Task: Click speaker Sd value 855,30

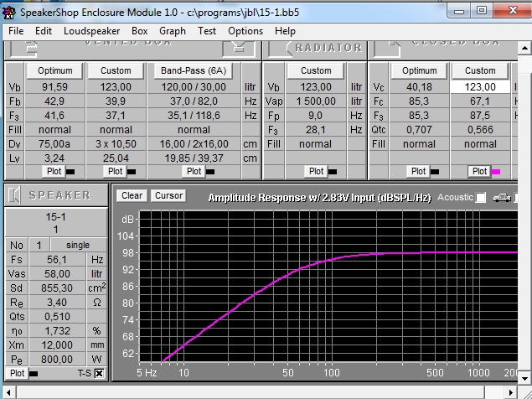Action: pos(57,288)
